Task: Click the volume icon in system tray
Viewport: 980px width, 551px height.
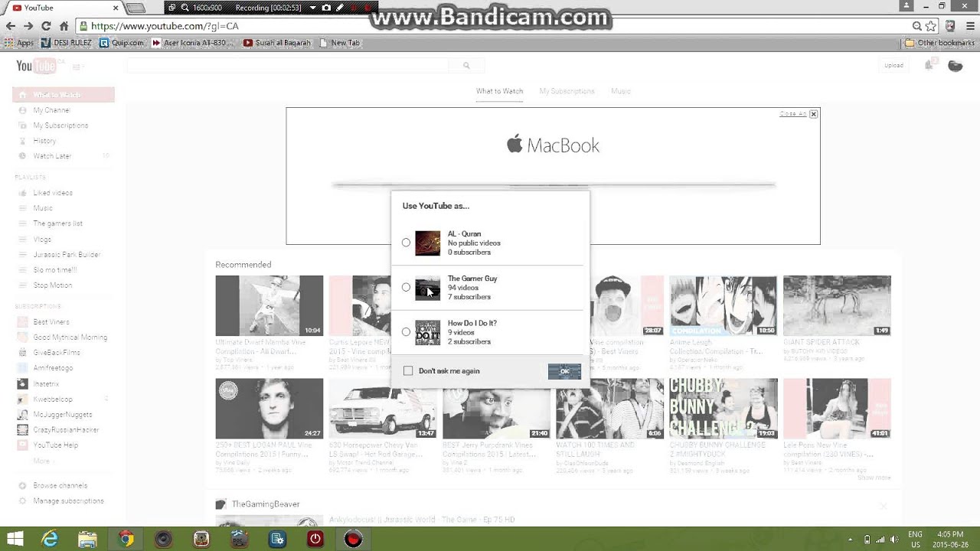Action: pyautogui.click(x=893, y=540)
